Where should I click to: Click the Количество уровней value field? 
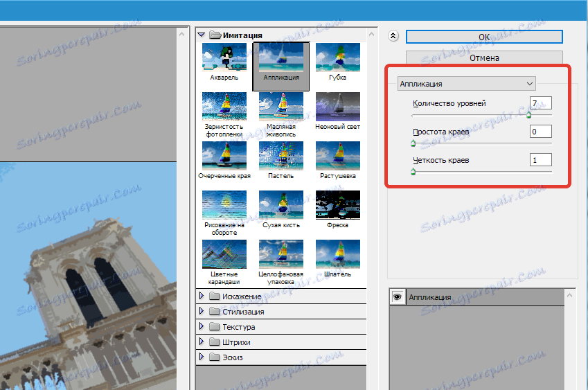540,103
